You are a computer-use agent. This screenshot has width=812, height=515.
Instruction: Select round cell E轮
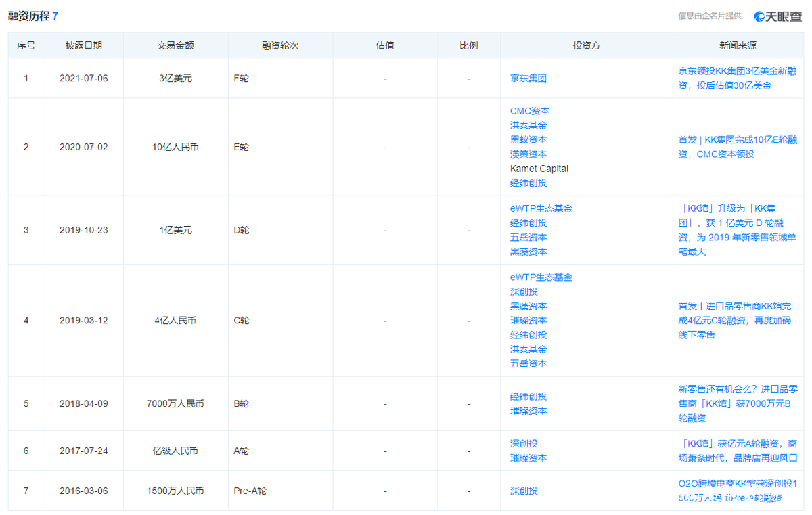(x=241, y=147)
